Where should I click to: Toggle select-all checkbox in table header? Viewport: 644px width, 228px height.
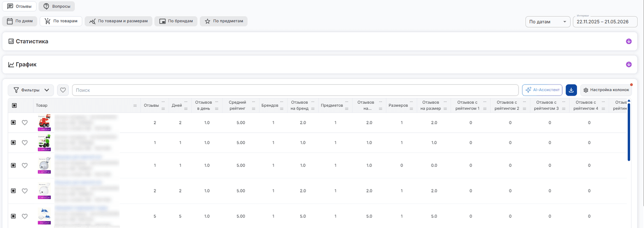tap(14, 106)
